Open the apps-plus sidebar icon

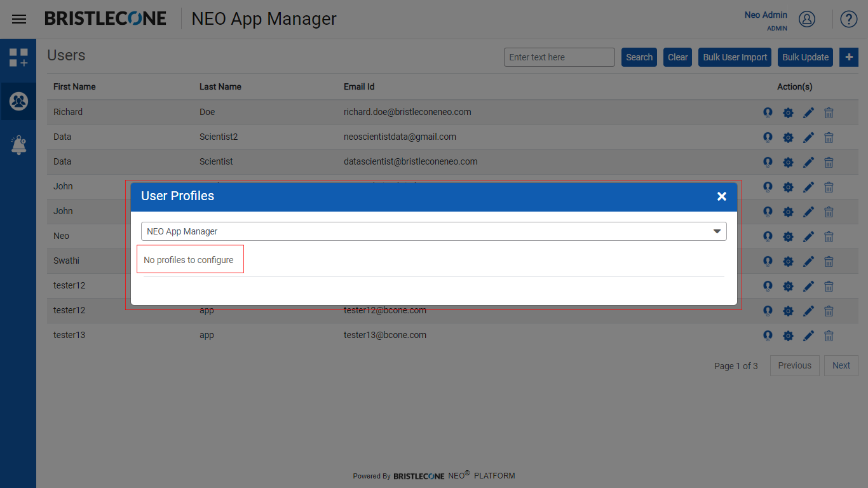click(x=18, y=58)
